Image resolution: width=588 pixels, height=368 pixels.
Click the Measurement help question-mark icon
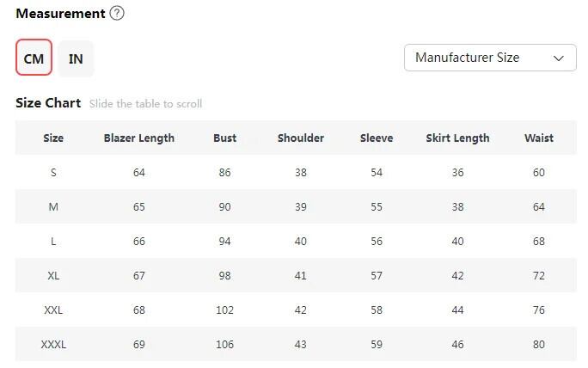pyautogui.click(x=118, y=14)
